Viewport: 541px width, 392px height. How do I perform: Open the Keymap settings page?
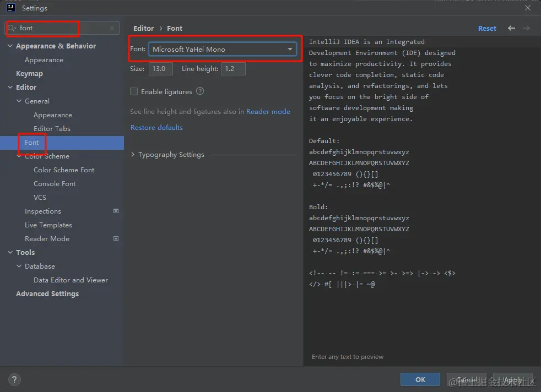pyautogui.click(x=29, y=73)
